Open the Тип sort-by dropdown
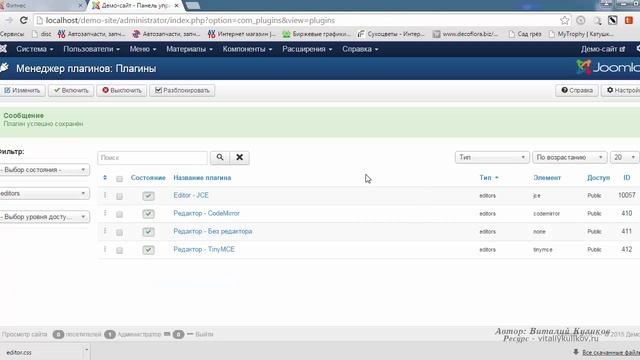640x360 pixels. pos(492,157)
